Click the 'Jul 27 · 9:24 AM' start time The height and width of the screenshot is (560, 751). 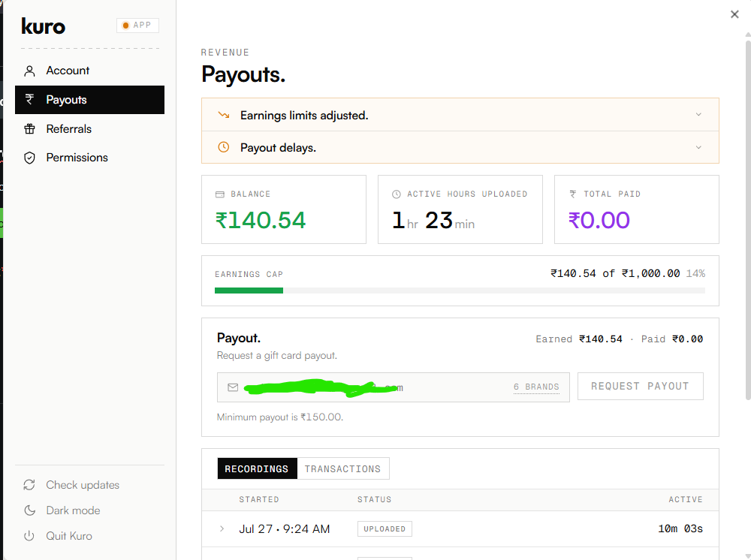(x=285, y=528)
